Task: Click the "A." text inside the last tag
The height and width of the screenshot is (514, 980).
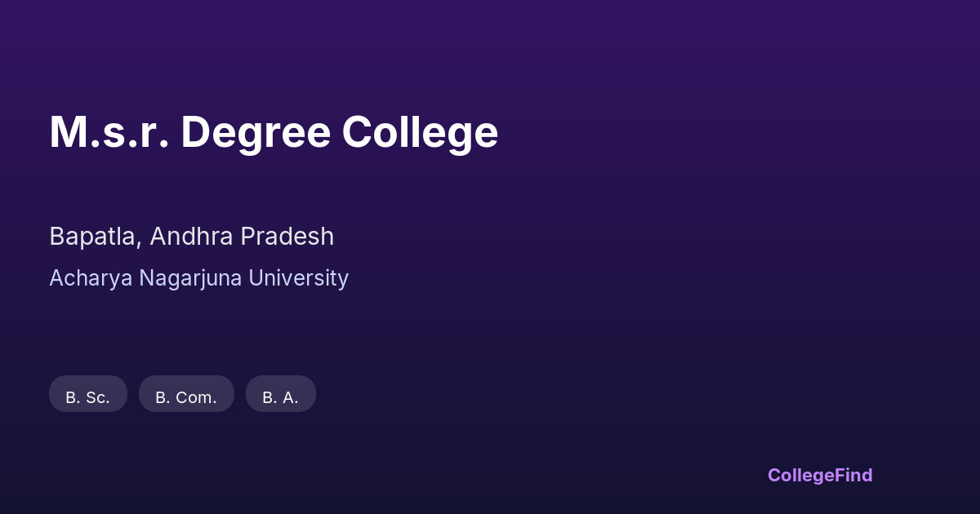Action: point(289,398)
